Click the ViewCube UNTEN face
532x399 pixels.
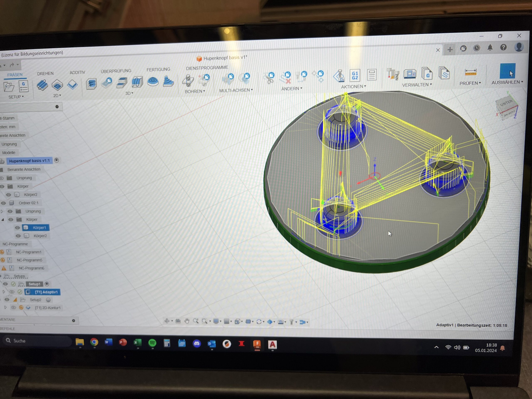[x=506, y=103]
